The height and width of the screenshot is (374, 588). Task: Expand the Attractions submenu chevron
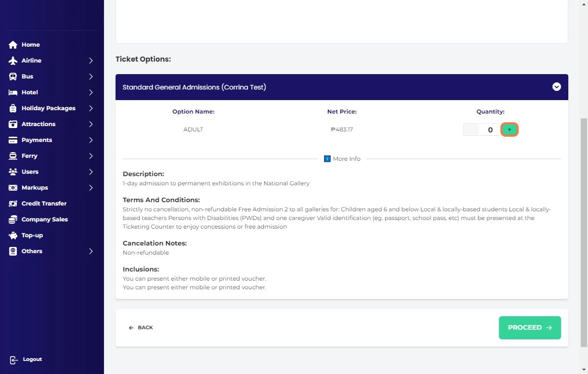pyautogui.click(x=91, y=124)
